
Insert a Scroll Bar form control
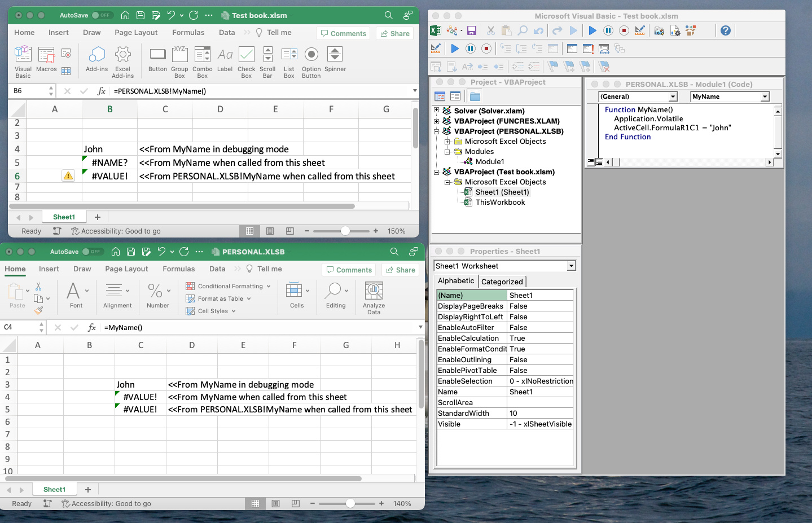[267, 61]
